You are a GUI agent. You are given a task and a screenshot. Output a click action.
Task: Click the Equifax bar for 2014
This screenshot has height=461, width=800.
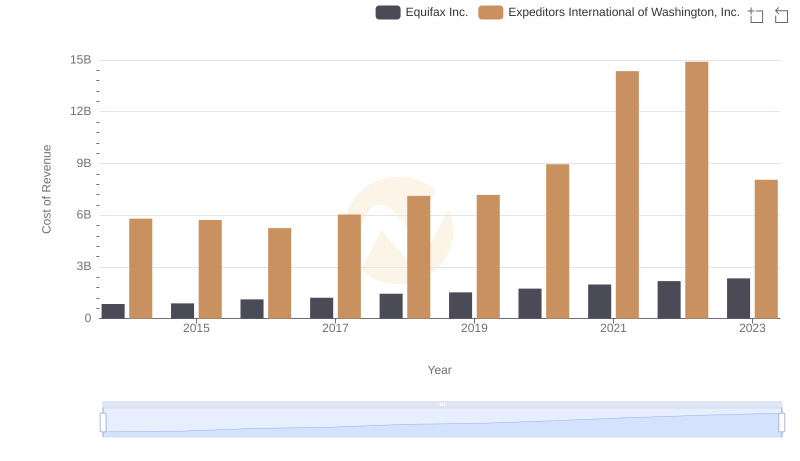pyautogui.click(x=113, y=311)
